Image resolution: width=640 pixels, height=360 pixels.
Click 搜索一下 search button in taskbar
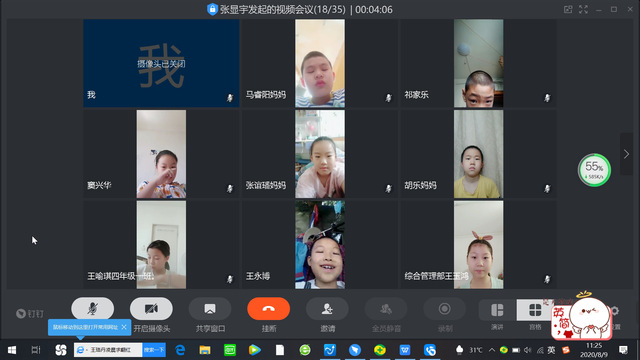pos(154,350)
